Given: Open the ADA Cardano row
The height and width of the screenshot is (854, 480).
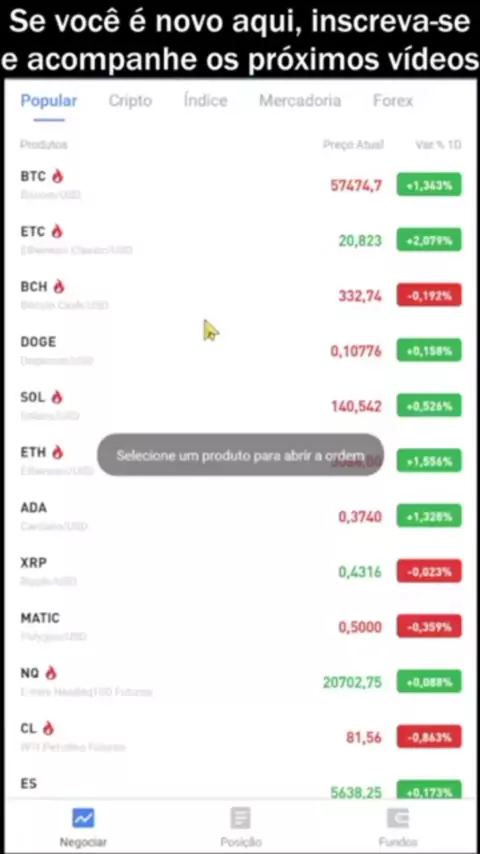Looking at the screenshot, I should point(240,516).
